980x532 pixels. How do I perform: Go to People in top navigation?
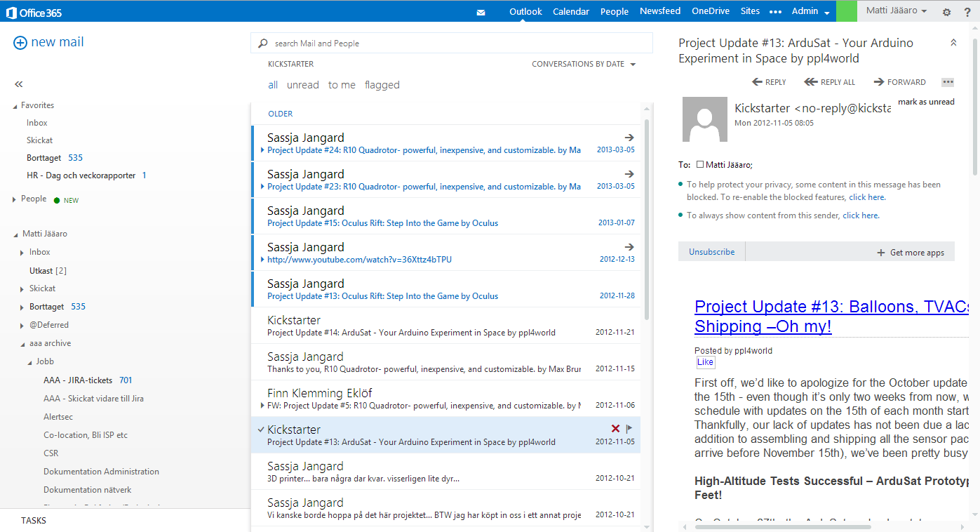coord(615,11)
